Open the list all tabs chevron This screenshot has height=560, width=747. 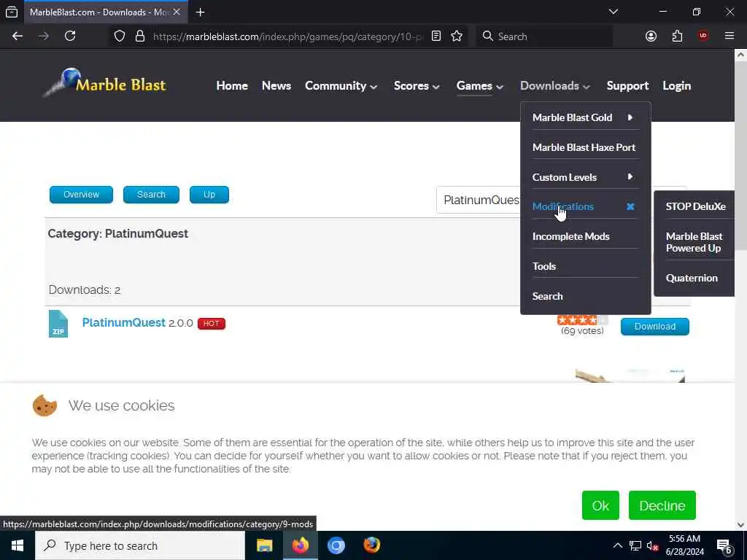[614, 12]
